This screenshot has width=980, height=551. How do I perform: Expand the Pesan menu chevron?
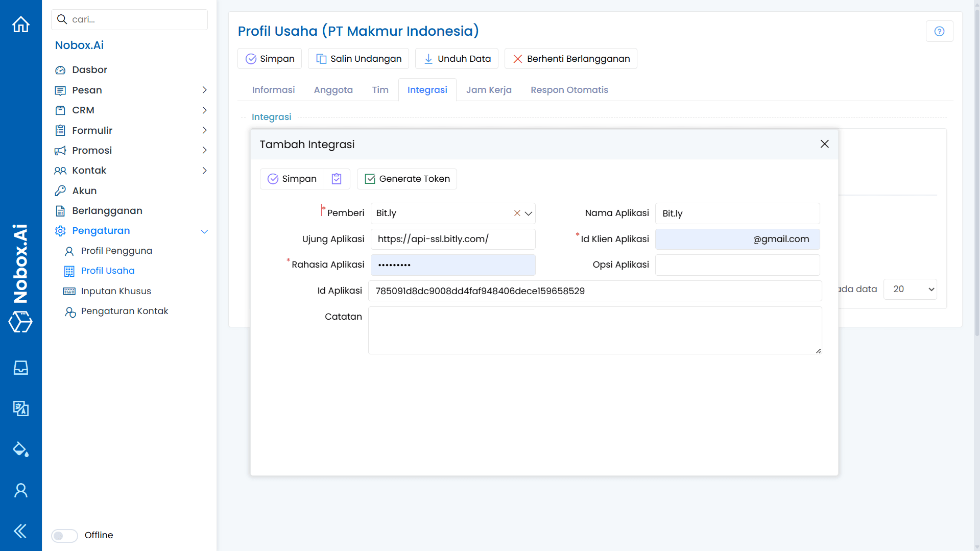204,90
